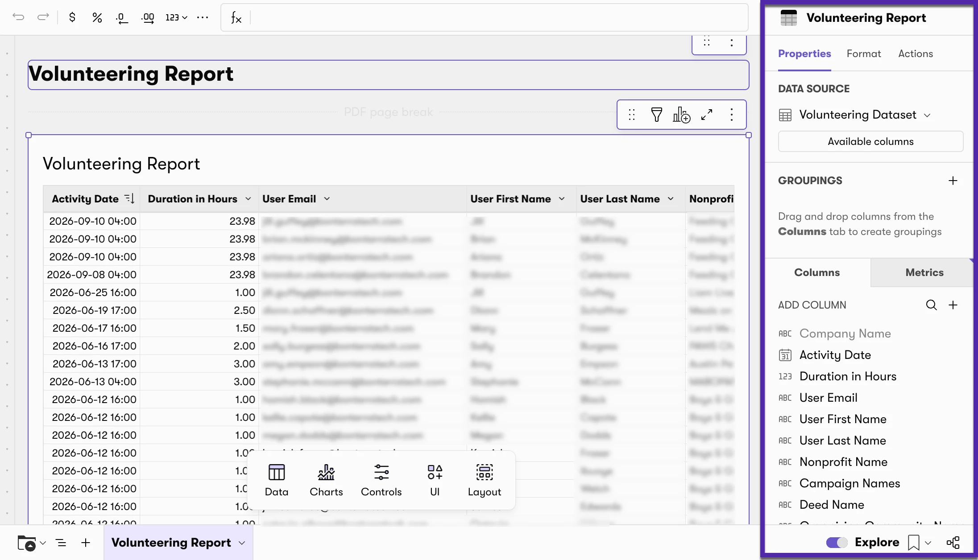Click the search icon beside ADD COLUMN
Viewport: 978px width, 560px height.
[931, 305]
